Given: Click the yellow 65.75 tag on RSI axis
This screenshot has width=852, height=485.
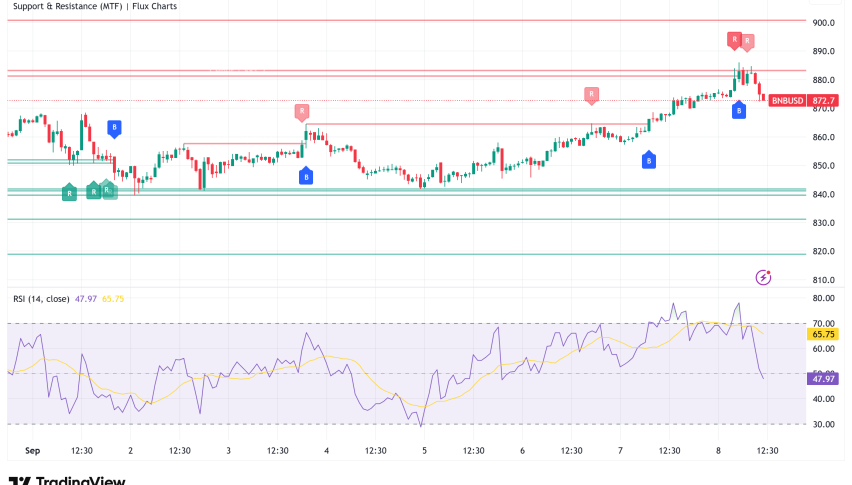Looking at the screenshot, I should [x=823, y=334].
